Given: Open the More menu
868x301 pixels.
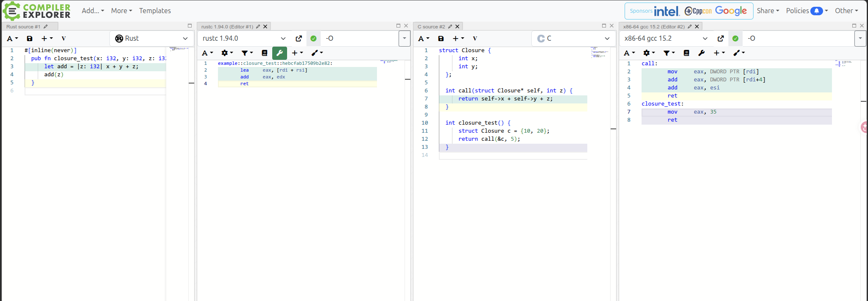Looking at the screenshot, I should pos(122,11).
